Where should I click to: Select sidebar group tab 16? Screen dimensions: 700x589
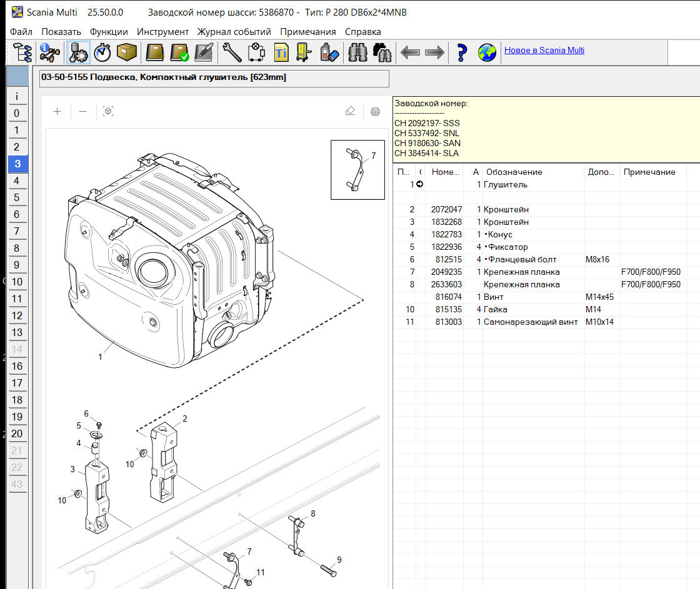click(x=17, y=367)
